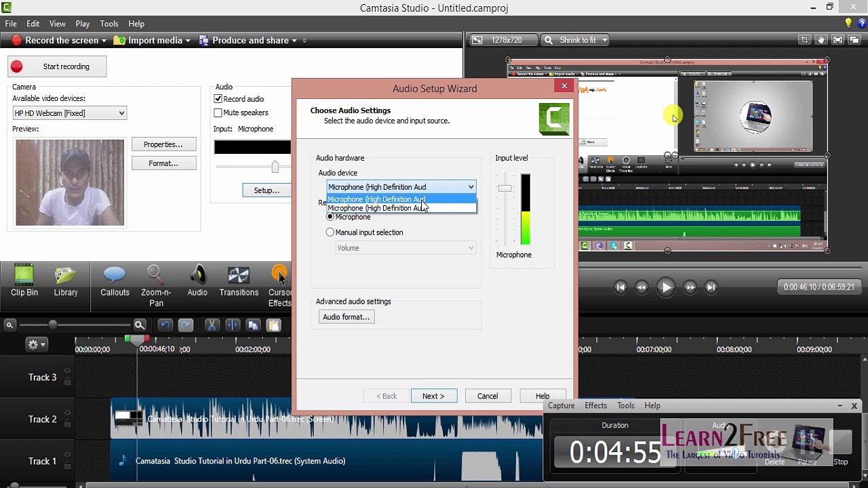Adjust the Input level vertical slider
This screenshot has height=488, width=868.
pyautogui.click(x=505, y=188)
